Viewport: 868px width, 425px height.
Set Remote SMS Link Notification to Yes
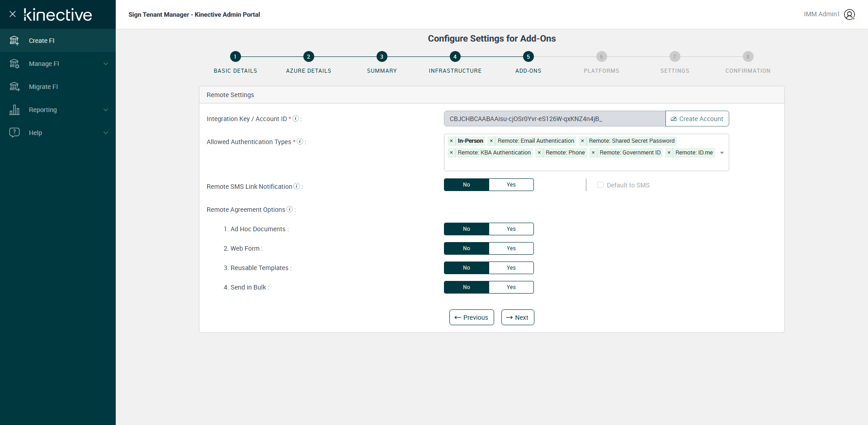click(x=511, y=185)
